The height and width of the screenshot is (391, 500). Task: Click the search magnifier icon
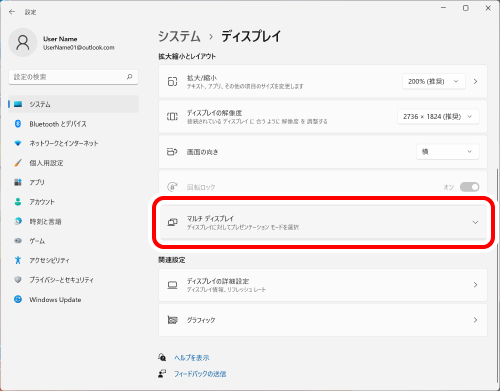130,77
